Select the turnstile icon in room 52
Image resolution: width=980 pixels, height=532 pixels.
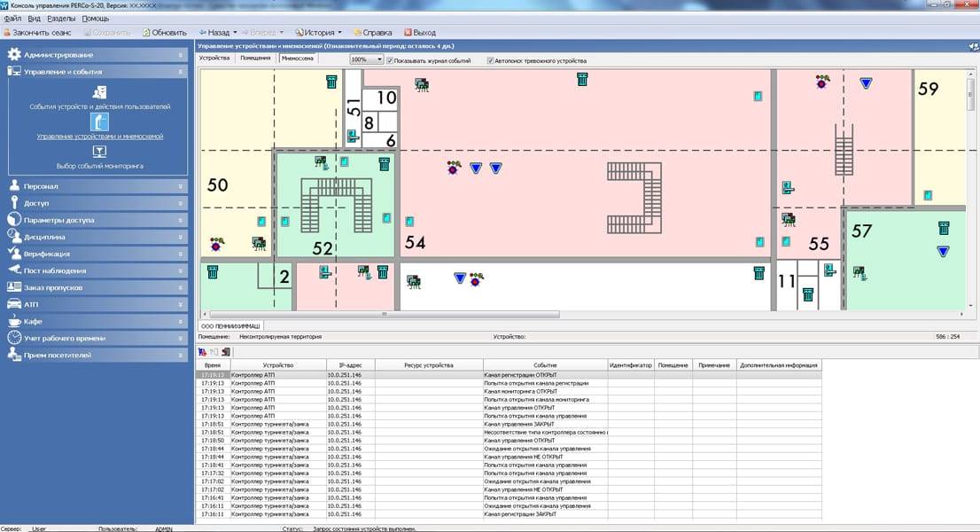pos(384,163)
